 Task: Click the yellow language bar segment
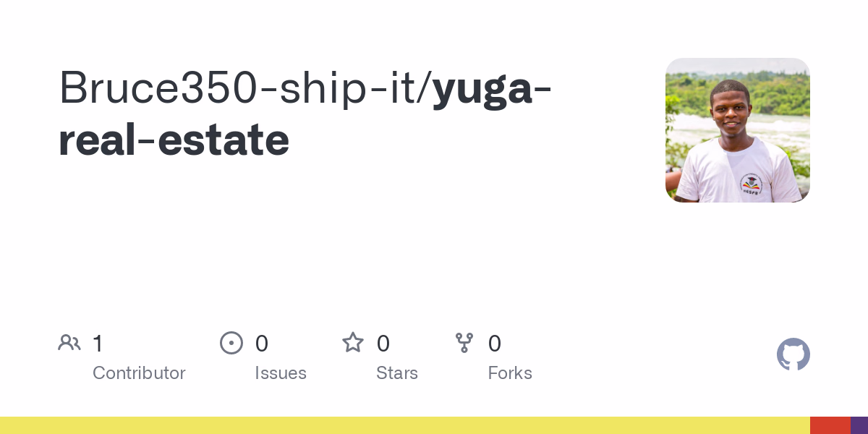[405, 425]
